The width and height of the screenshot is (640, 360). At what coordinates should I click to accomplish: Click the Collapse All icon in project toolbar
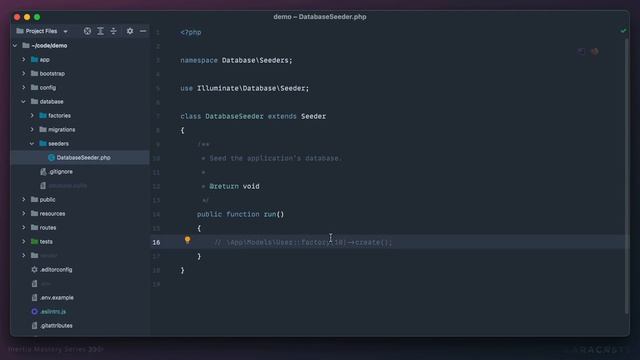(113, 31)
